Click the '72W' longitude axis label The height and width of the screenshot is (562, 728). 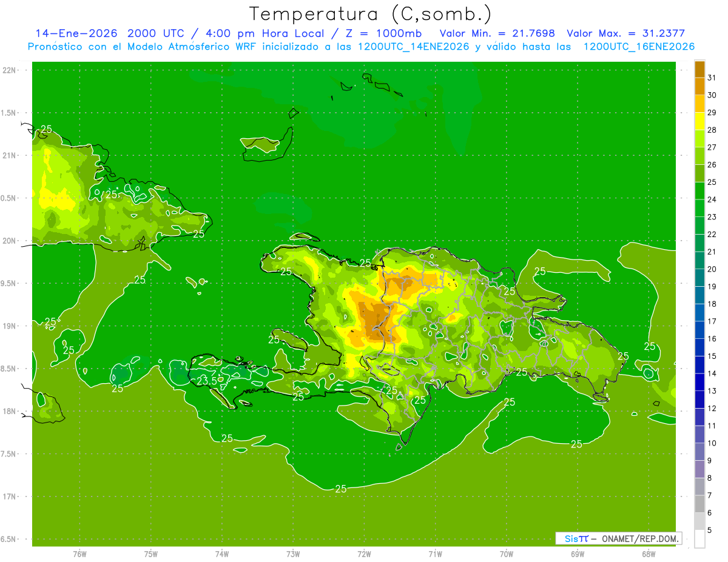[364, 554]
